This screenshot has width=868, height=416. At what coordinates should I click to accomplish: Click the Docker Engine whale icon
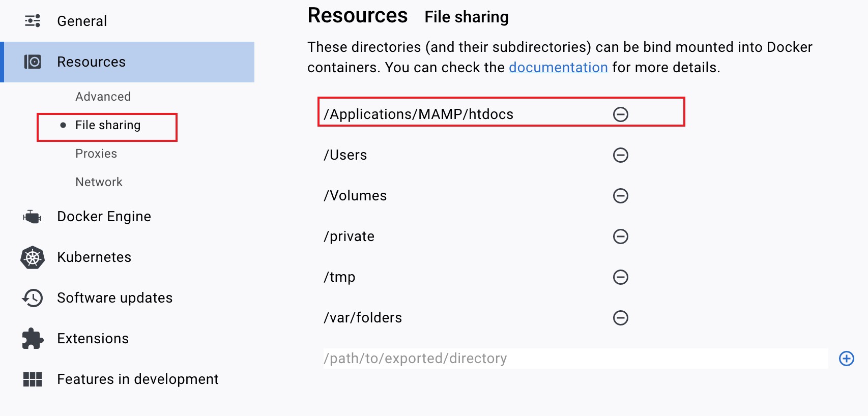pos(33,217)
